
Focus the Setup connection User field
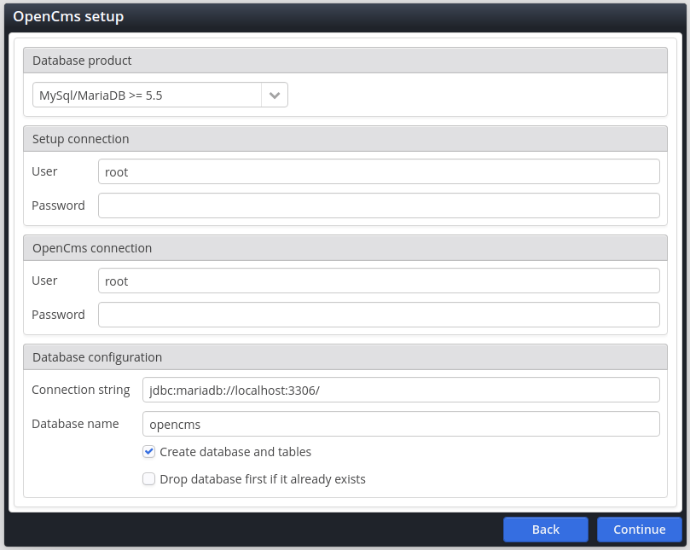[378, 172]
